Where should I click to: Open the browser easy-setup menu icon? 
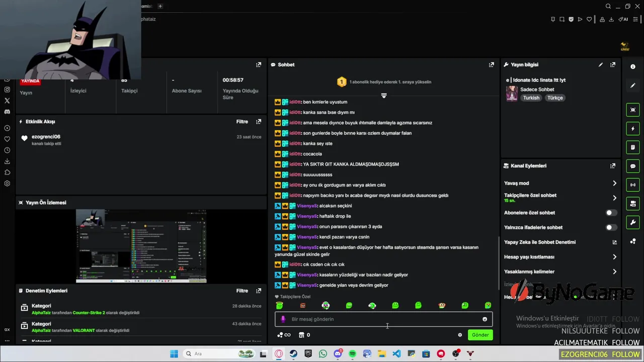pyautogui.click(x=635, y=19)
